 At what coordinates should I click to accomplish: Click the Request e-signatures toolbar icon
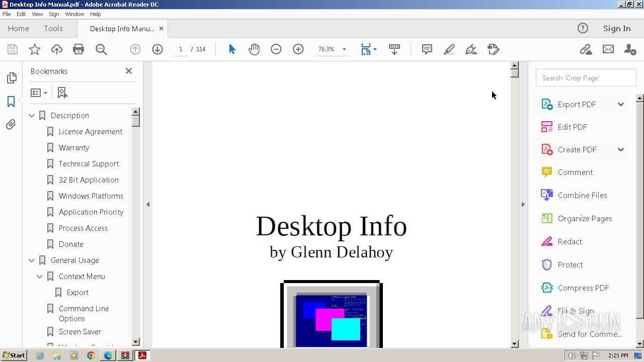click(494, 49)
